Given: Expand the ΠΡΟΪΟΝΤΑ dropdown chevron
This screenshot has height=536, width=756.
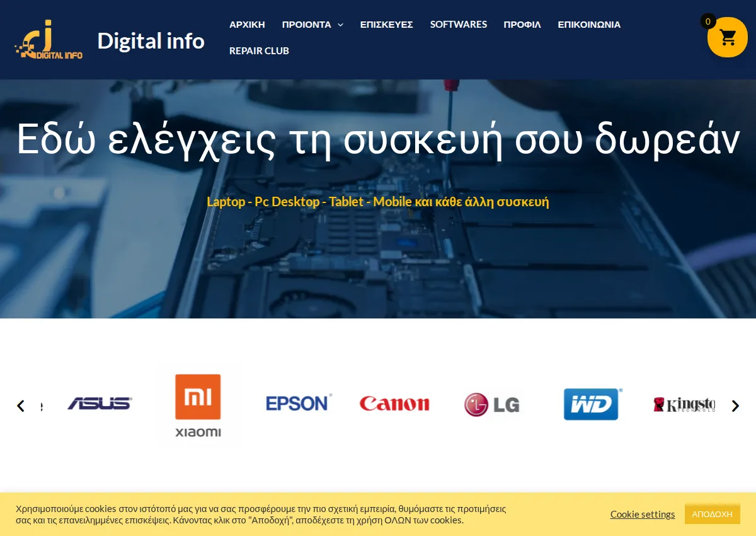Looking at the screenshot, I should tap(340, 25).
